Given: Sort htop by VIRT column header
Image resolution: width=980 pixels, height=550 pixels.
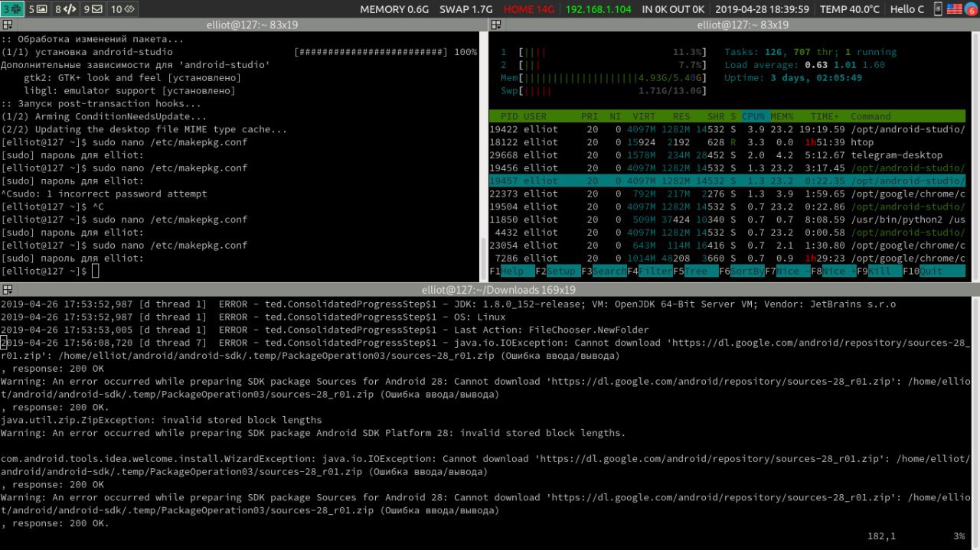Looking at the screenshot, I should (x=644, y=116).
